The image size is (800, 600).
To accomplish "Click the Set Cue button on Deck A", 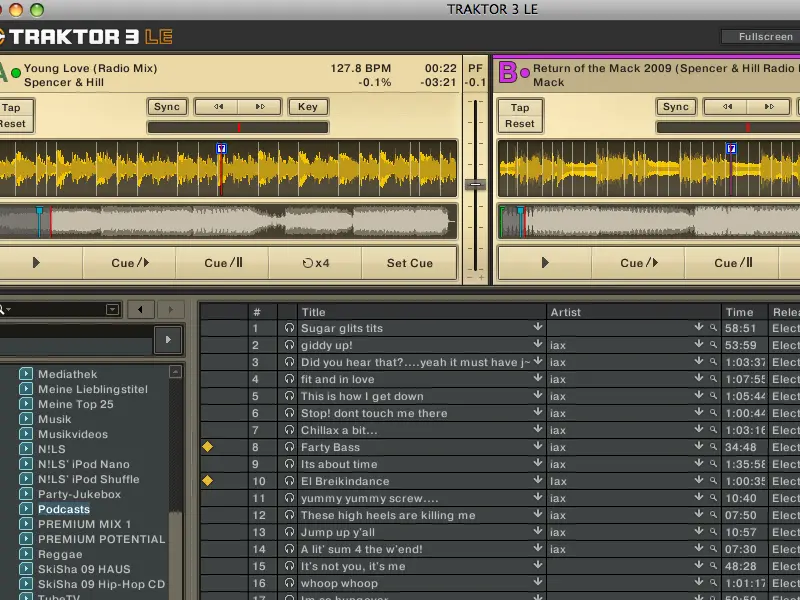I will (x=410, y=263).
